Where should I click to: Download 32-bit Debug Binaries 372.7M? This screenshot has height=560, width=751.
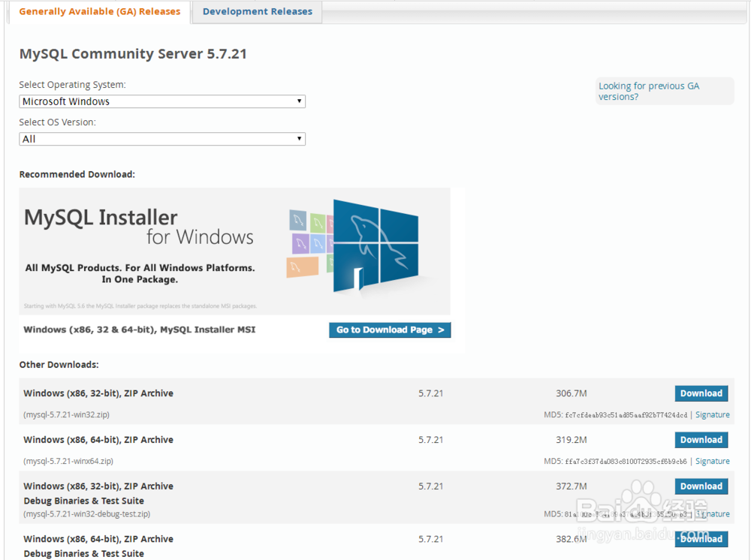[701, 486]
